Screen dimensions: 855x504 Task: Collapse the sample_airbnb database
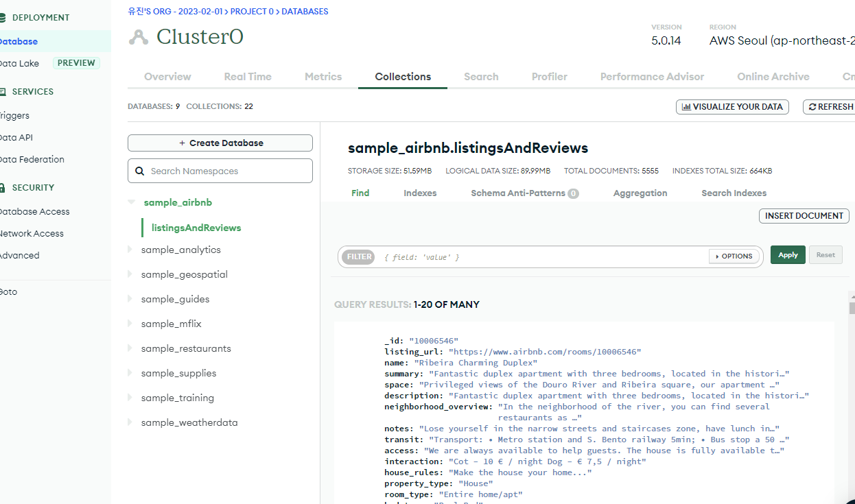click(x=131, y=202)
